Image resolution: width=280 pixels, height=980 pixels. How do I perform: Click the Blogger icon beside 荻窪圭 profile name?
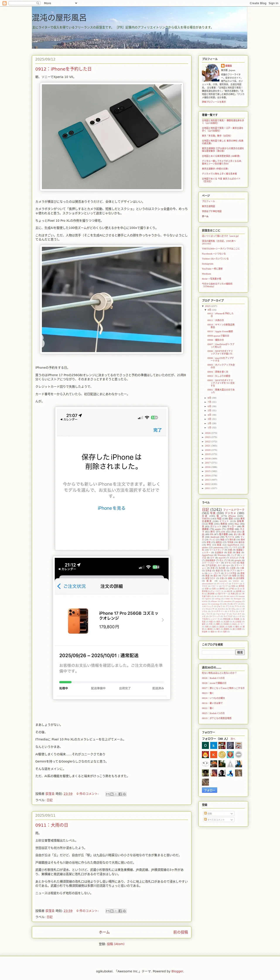[x=223, y=66]
